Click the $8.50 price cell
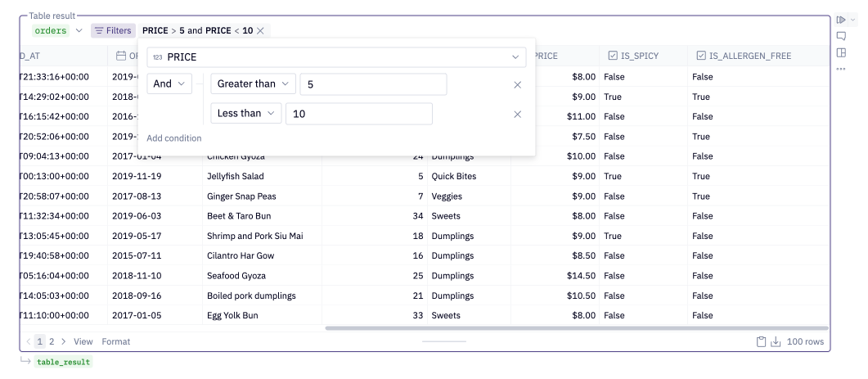This screenshot has width=868, height=379. [555, 256]
